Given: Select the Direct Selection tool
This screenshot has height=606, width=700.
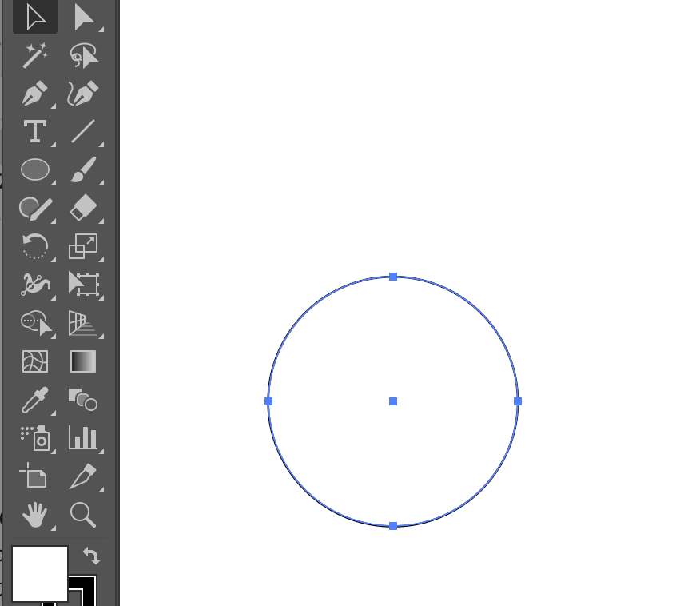Looking at the screenshot, I should point(83,16).
